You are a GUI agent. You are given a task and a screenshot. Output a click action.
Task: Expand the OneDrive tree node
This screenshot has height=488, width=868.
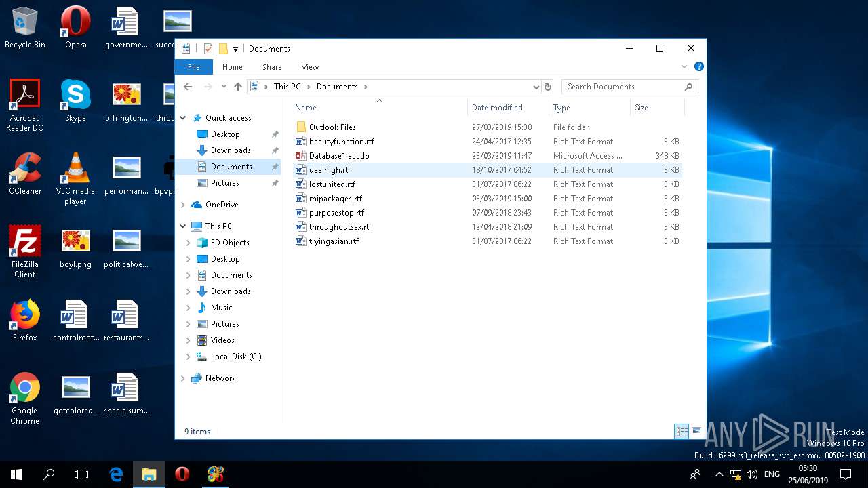[x=183, y=205]
